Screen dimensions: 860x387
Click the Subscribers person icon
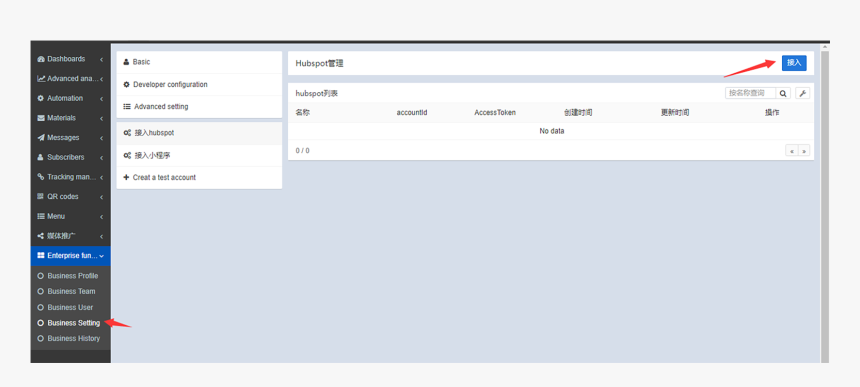click(x=41, y=157)
